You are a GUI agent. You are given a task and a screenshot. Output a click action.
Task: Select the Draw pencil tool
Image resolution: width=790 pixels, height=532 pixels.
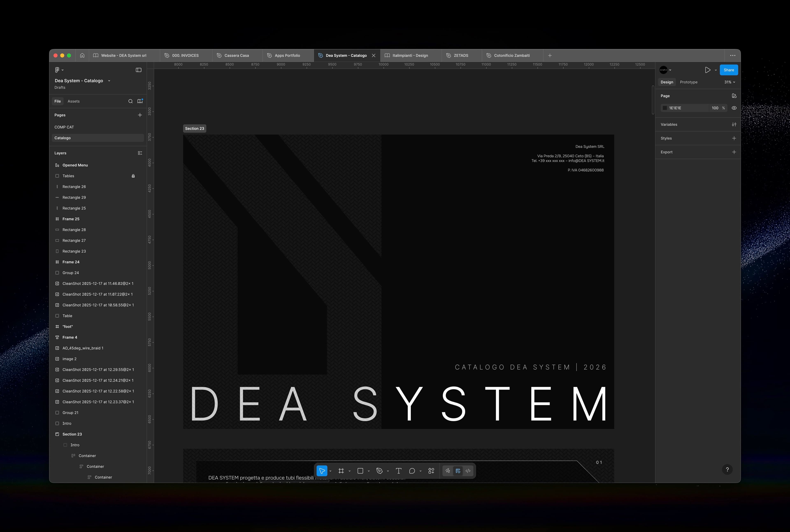[x=448, y=471]
